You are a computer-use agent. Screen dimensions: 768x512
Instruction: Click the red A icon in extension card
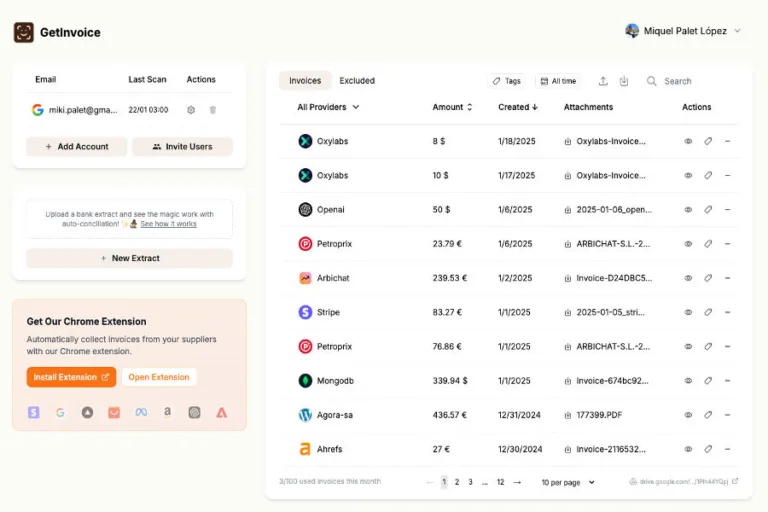[x=221, y=413]
